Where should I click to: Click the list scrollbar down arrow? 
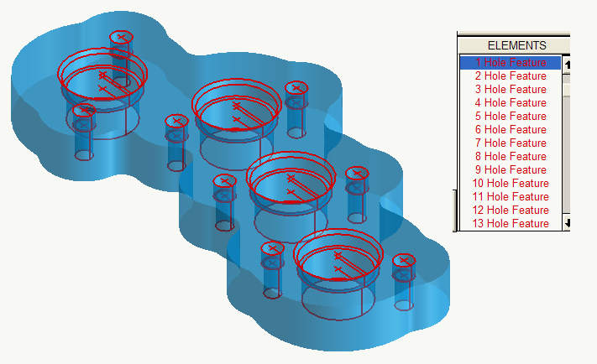pyautogui.click(x=567, y=223)
